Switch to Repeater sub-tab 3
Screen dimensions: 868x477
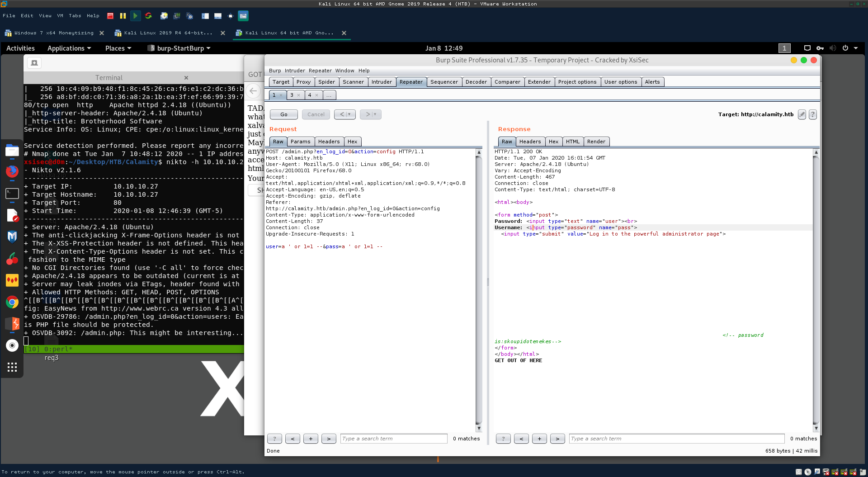click(292, 95)
